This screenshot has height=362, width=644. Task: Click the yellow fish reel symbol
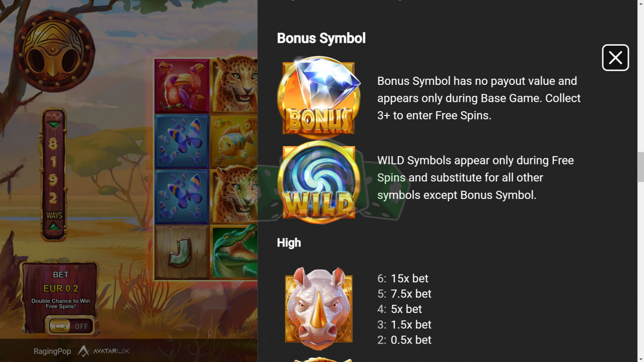(x=234, y=141)
